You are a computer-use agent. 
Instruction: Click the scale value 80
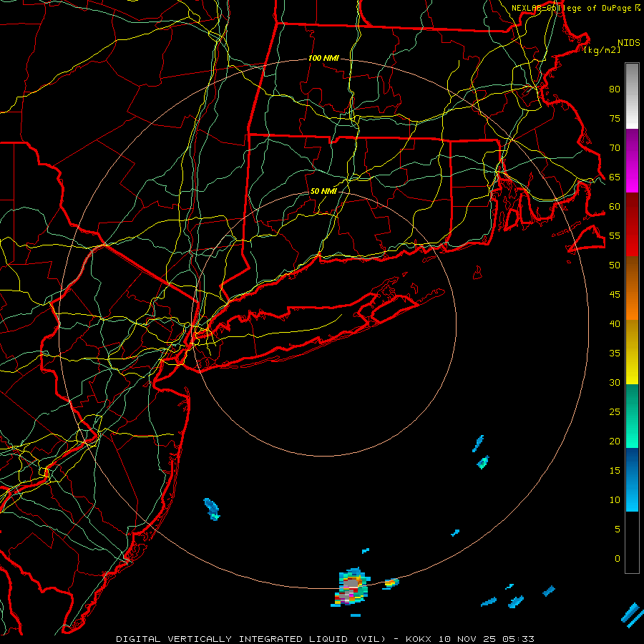tap(615, 89)
